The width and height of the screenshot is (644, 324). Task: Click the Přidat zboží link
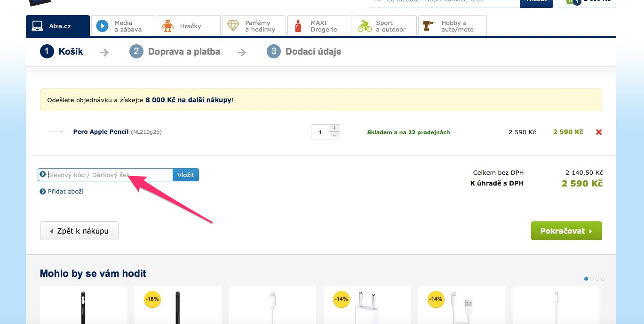pos(66,191)
